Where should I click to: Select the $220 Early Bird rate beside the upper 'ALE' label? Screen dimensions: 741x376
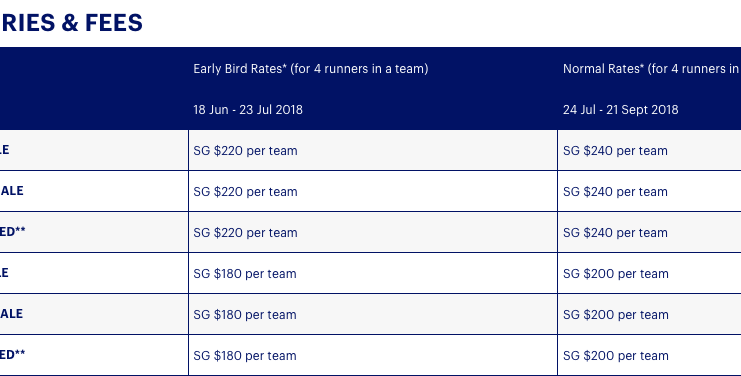point(245,192)
